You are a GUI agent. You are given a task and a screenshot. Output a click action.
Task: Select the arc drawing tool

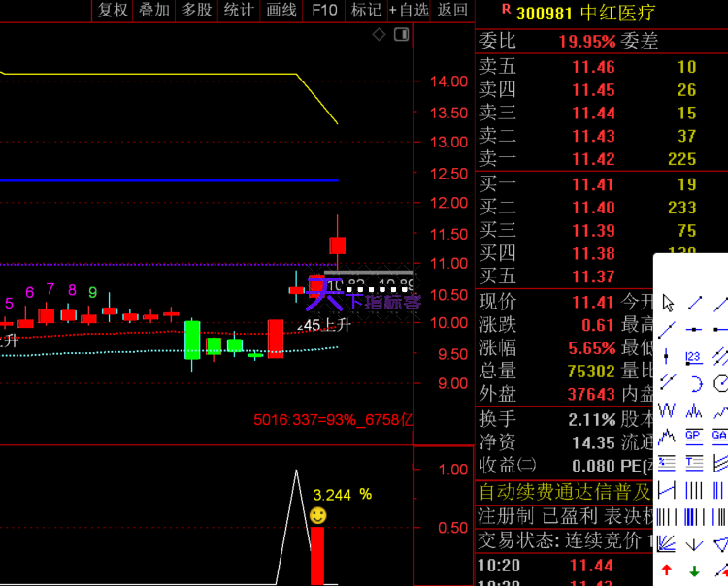[x=694, y=383]
